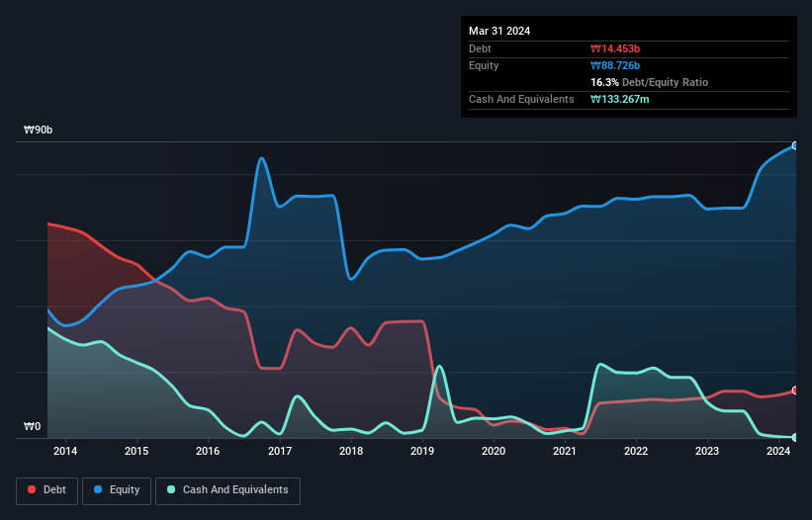Screen dimensions: 812x520
Task: Select the blue Equity endpoint marker
Action: 795,146
